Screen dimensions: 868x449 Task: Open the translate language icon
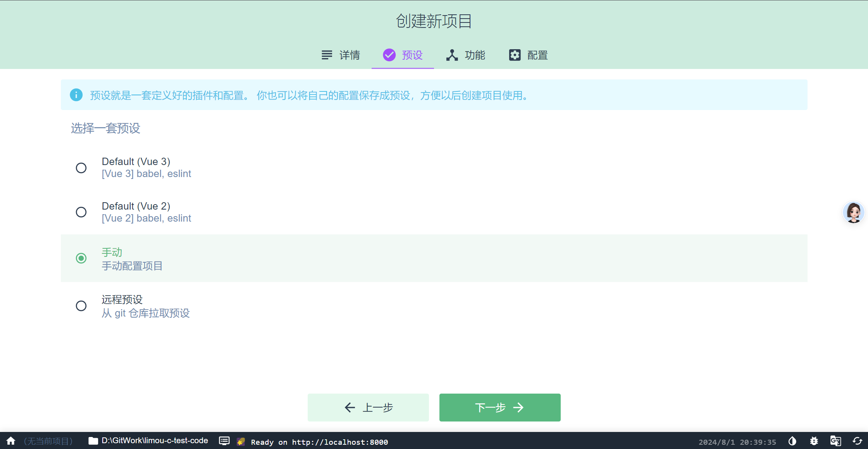click(x=835, y=441)
